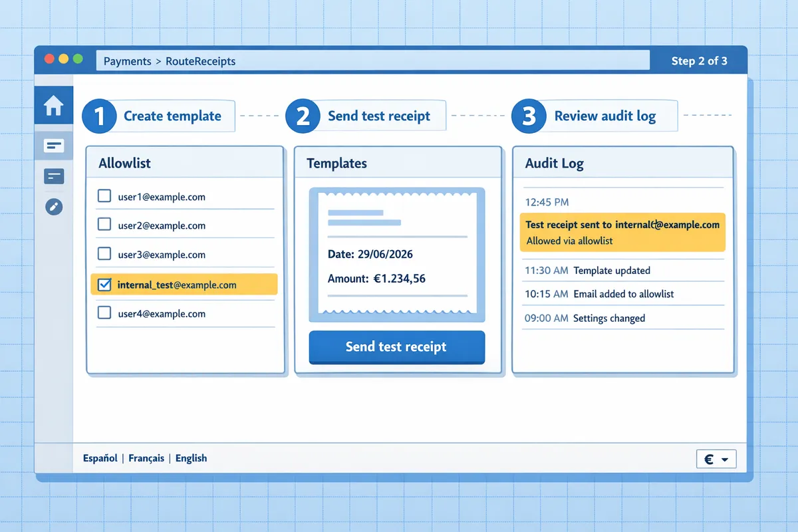Tick the user4@example.com checkbox
The width and height of the screenshot is (798, 532).
coord(104,313)
